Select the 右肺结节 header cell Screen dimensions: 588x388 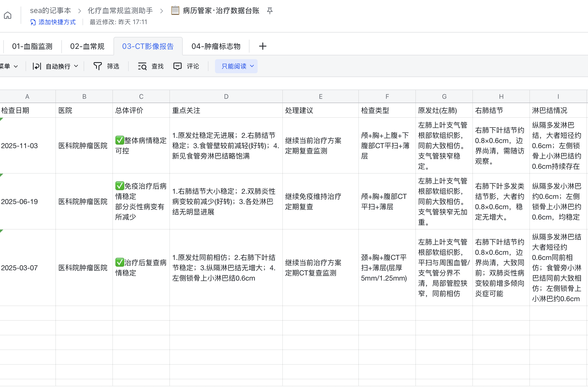501,110
